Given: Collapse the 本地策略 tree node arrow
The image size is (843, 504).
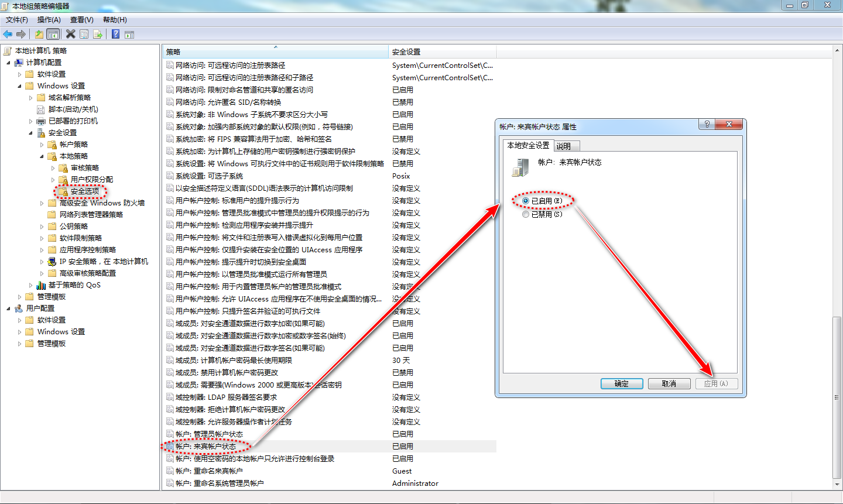Looking at the screenshot, I should (x=42, y=156).
